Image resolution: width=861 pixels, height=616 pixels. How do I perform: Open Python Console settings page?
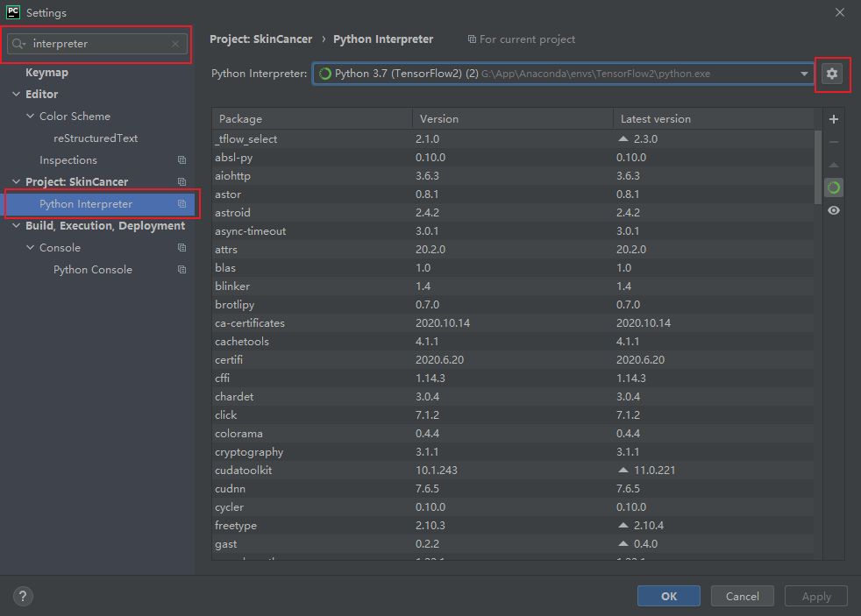93,270
